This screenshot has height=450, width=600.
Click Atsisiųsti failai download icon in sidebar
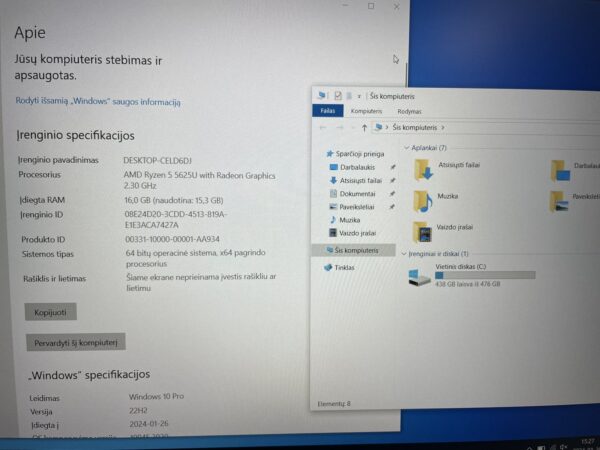click(333, 180)
